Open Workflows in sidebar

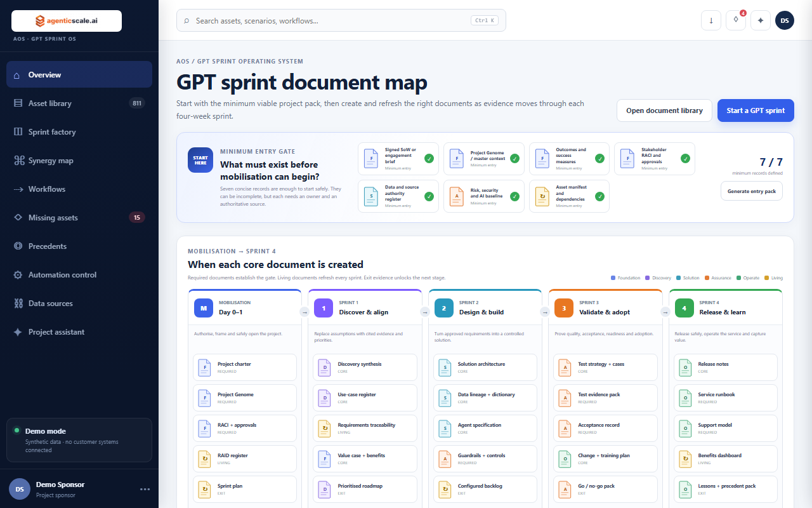[79, 189]
